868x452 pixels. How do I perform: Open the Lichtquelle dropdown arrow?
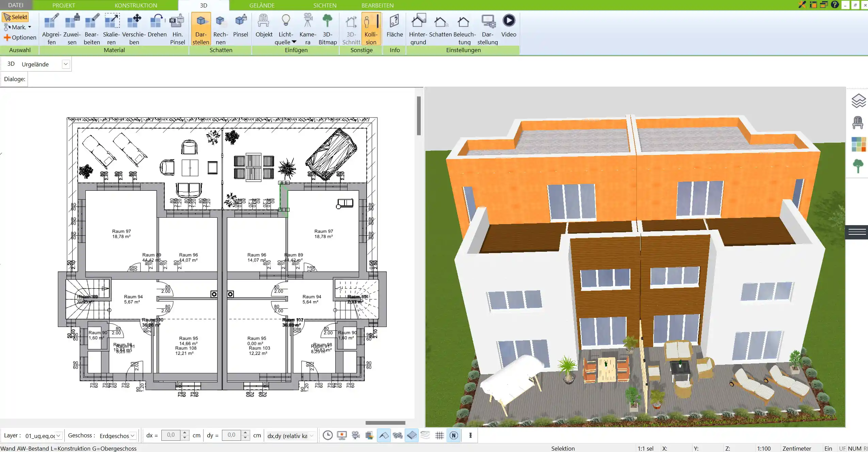coord(294,42)
